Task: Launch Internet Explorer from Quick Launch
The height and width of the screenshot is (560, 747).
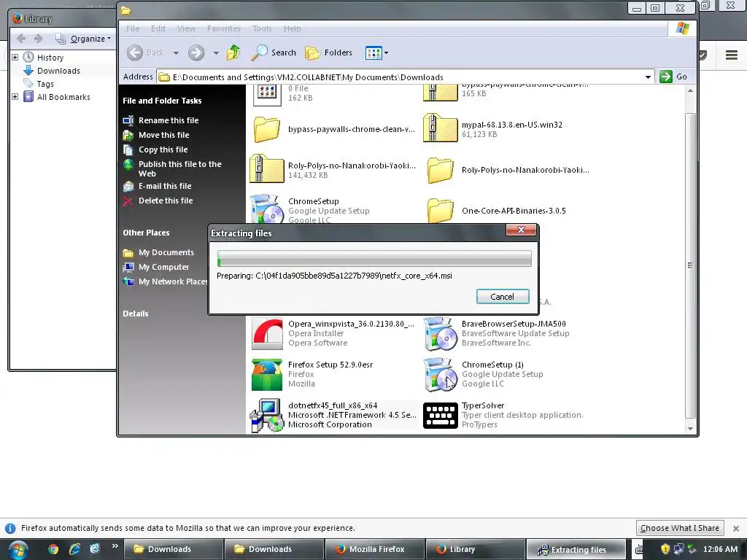Action: click(x=74, y=549)
